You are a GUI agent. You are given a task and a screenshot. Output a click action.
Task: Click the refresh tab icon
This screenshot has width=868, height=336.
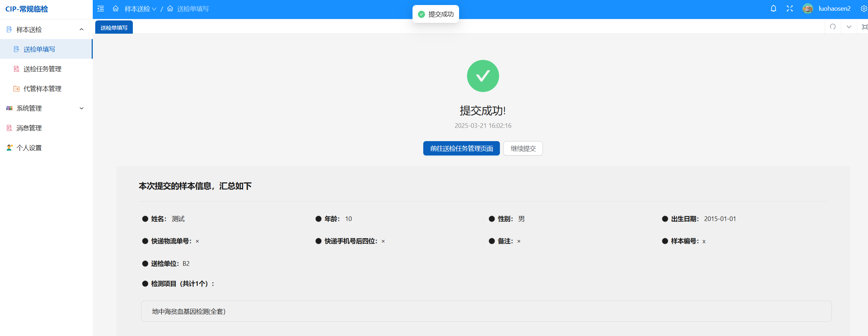833,27
